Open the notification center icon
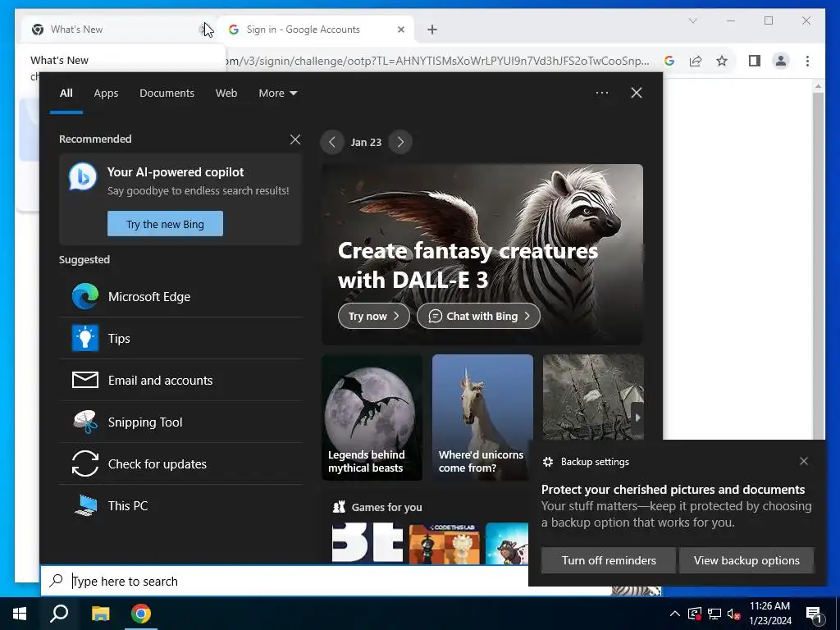Screen dimensions: 840x630 pyautogui.click(x=814, y=615)
